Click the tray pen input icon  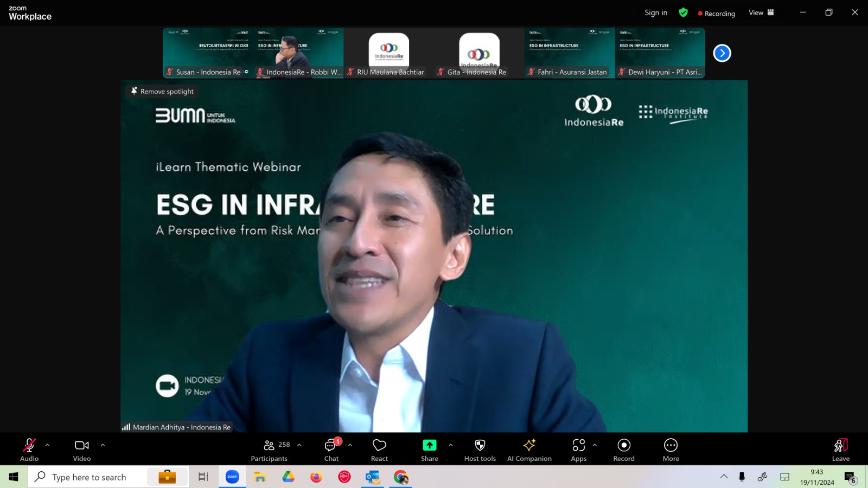coord(762,477)
